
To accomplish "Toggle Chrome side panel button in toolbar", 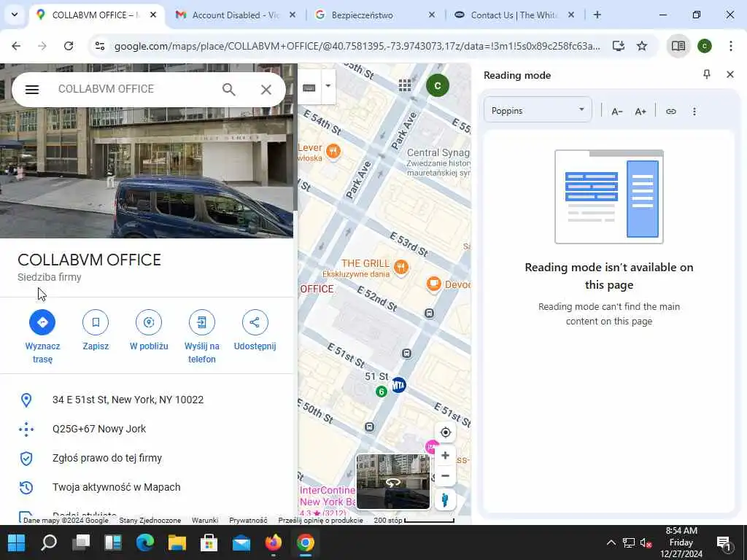I will pos(678,46).
